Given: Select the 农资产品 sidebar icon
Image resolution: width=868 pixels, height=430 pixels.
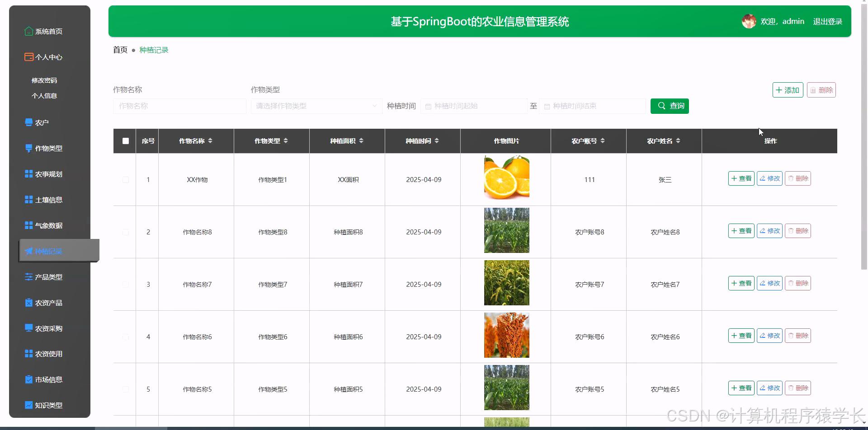Looking at the screenshot, I should (28, 302).
